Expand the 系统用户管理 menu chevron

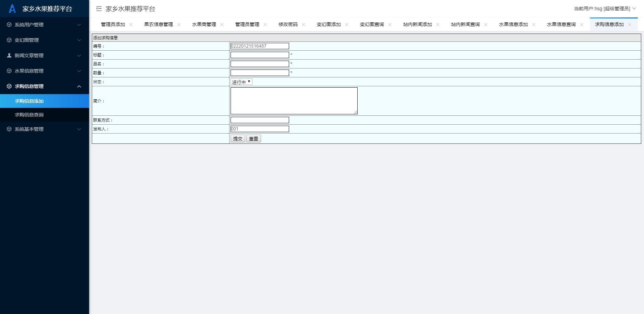[x=79, y=25]
